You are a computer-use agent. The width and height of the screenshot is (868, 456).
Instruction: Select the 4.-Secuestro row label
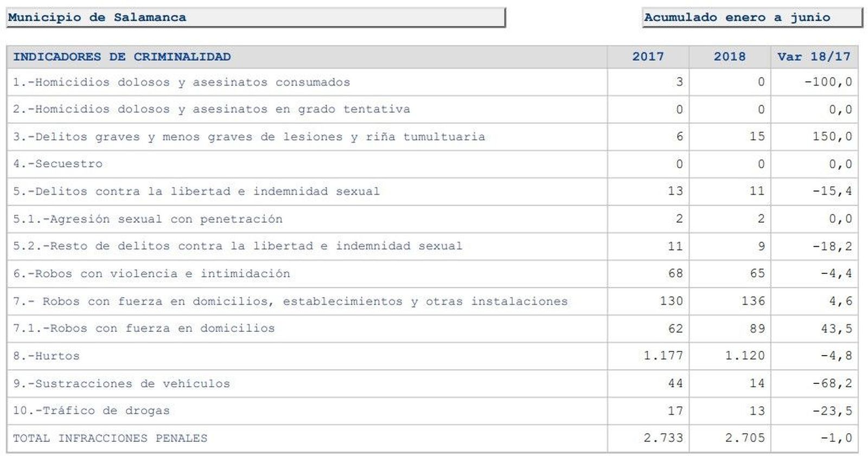click(x=58, y=164)
